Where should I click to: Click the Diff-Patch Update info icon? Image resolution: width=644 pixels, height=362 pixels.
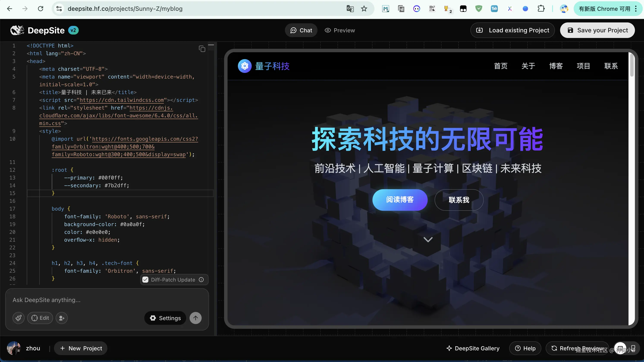201,280
